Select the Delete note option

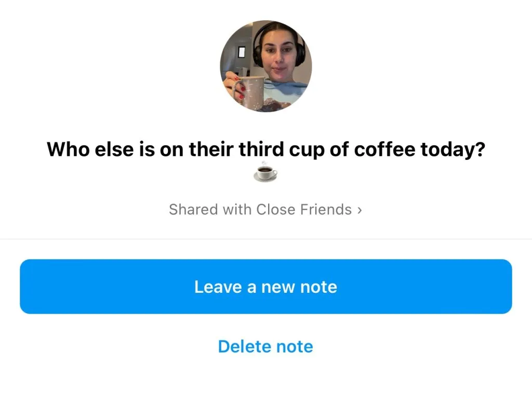(x=265, y=346)
